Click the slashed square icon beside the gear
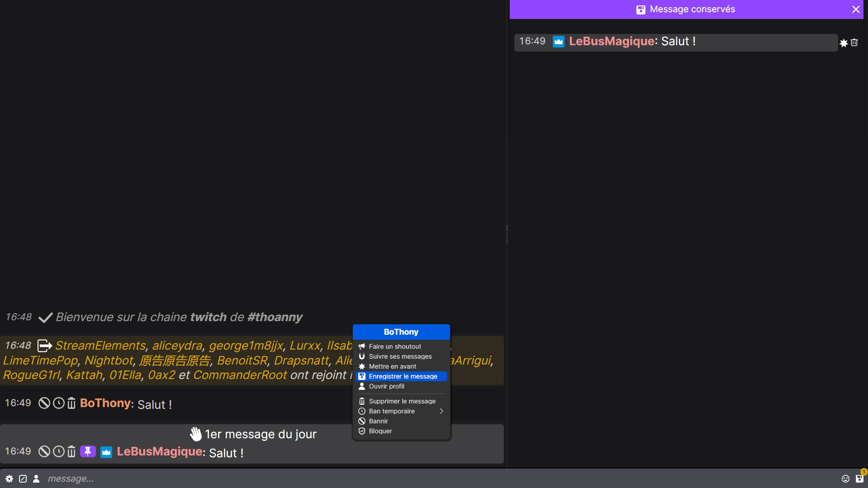Viewport: 868px width, 488px height. click(23, 479)
